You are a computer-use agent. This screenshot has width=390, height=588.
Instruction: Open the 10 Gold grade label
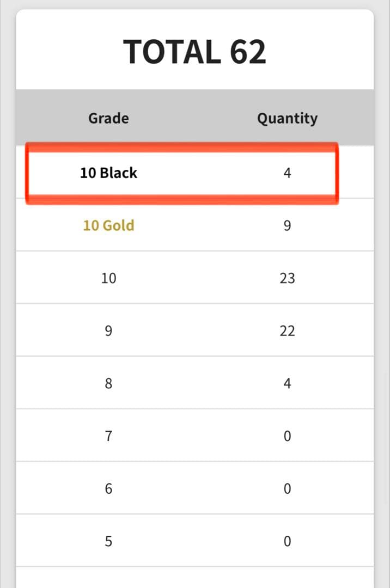pos(108,225)
